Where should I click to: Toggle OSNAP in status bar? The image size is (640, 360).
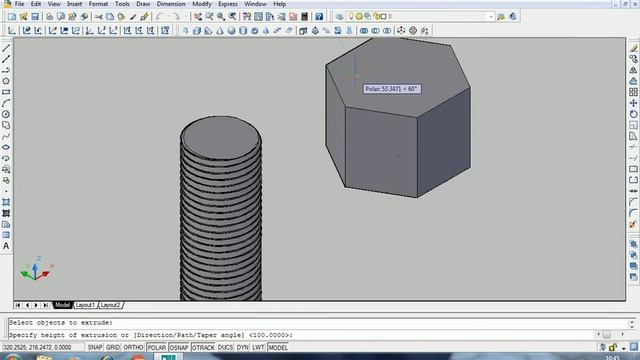coord(179,347)
